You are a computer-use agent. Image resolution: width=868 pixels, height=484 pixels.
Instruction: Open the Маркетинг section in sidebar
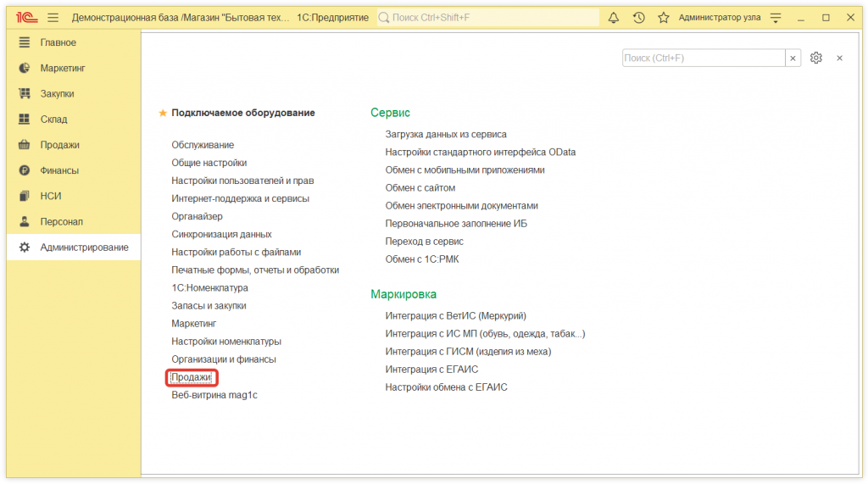click(x=62, y=68)
